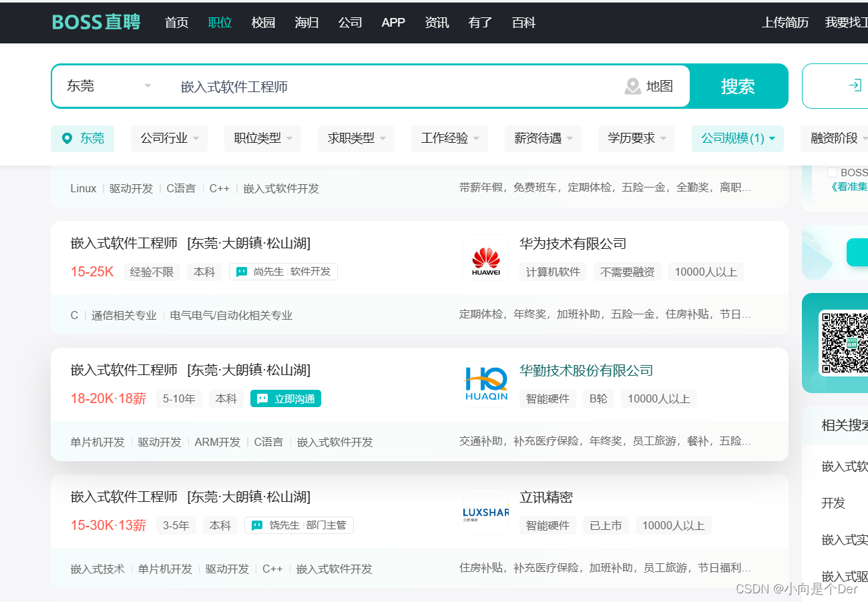
Task: Open 立讯精密 company link
Action: (546, 497)
